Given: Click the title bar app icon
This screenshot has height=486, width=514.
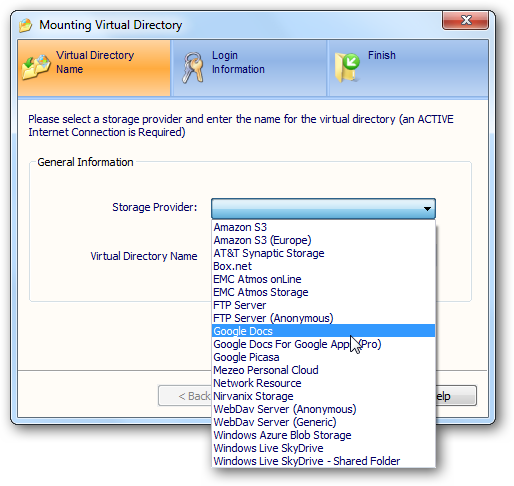Looking at the screenshot, I should (26, 25).
